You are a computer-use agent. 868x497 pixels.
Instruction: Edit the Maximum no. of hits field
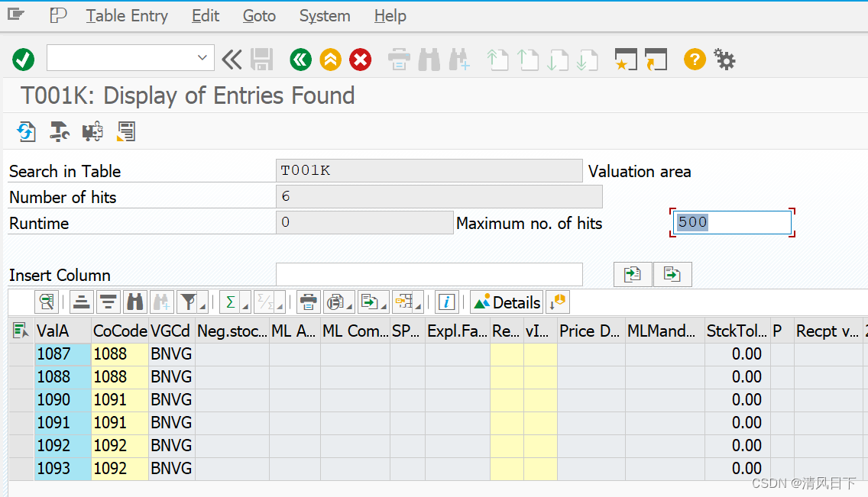(x=730, y=222)
